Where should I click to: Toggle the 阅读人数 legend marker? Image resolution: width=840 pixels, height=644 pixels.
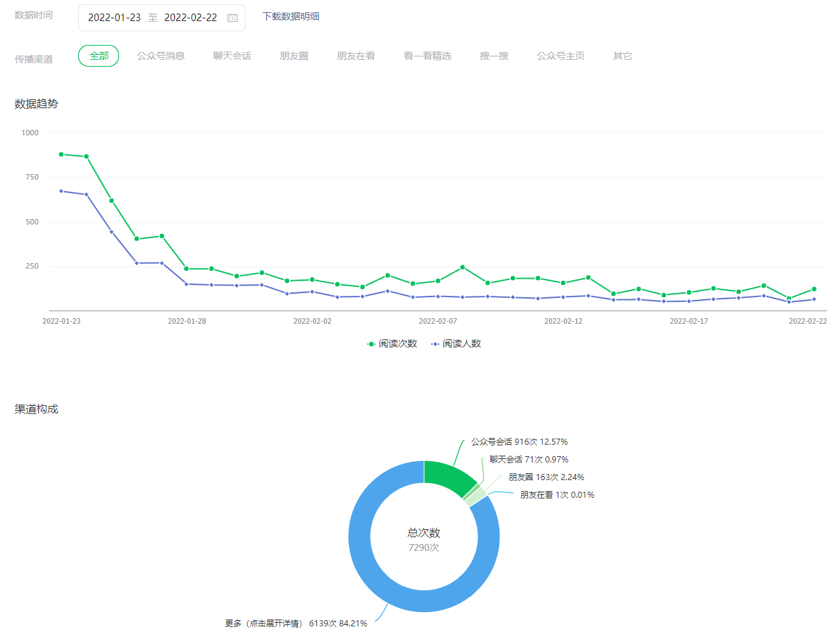[435, 344]
